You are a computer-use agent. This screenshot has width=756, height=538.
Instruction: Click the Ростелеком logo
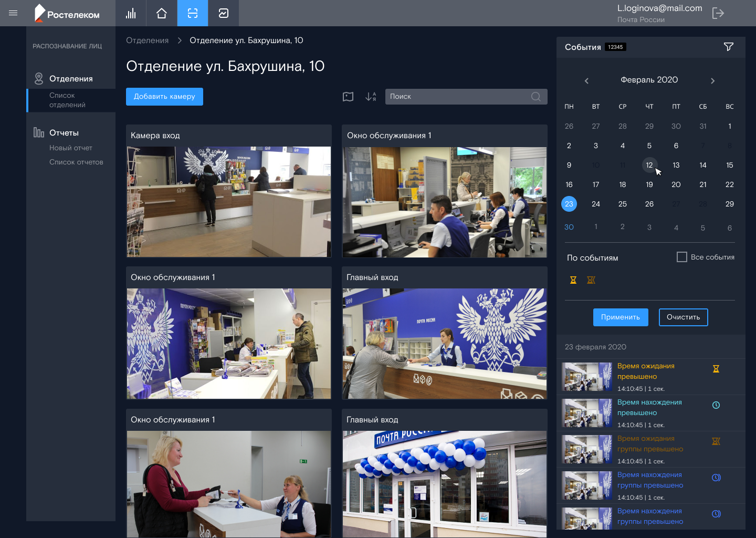[67, 13]
